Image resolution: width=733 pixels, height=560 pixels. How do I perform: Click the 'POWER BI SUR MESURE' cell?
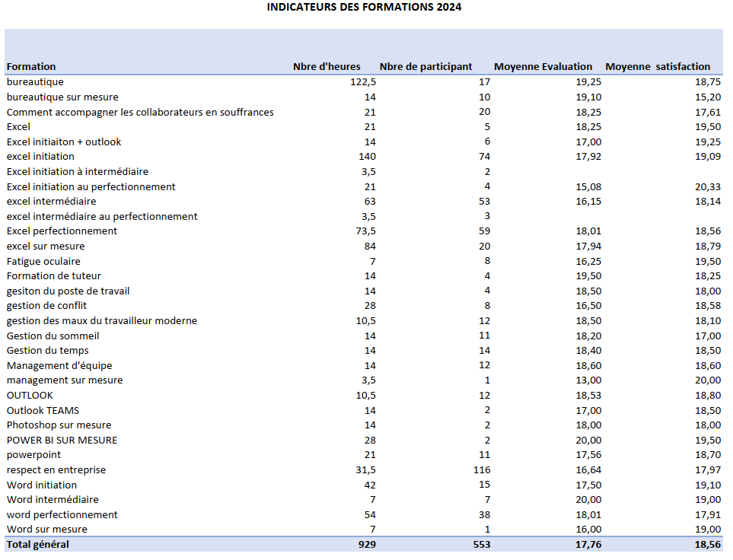(62, 440)
